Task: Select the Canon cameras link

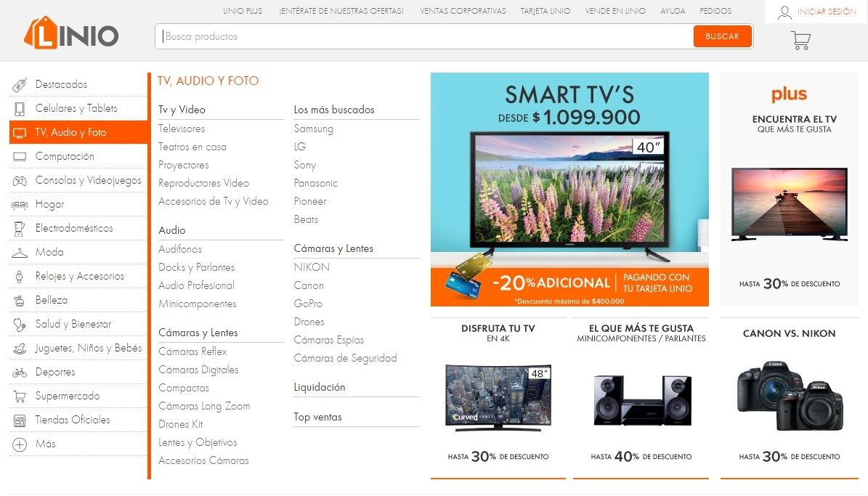Action: (308, 285)
